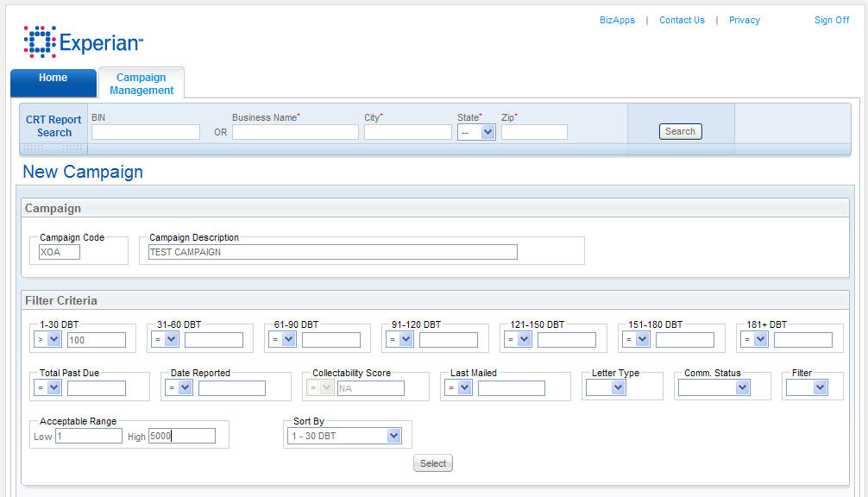Open the 91-120 DBT operator dropdown
868x497 pixels.
pos(399,339)
